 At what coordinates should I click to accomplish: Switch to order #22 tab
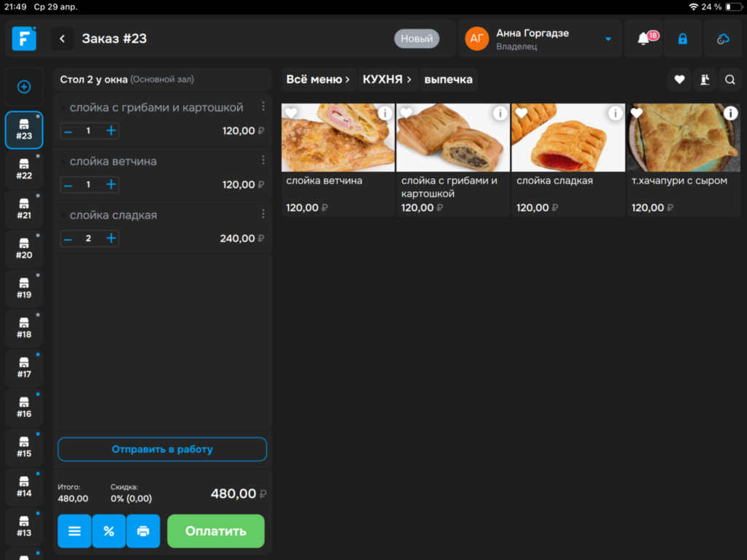pos(24,170)
